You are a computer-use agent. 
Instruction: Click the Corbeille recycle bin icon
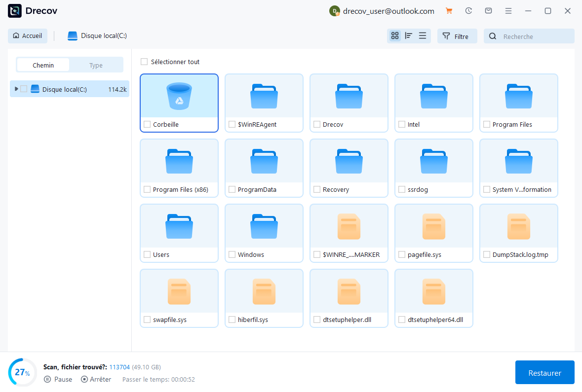179,96
